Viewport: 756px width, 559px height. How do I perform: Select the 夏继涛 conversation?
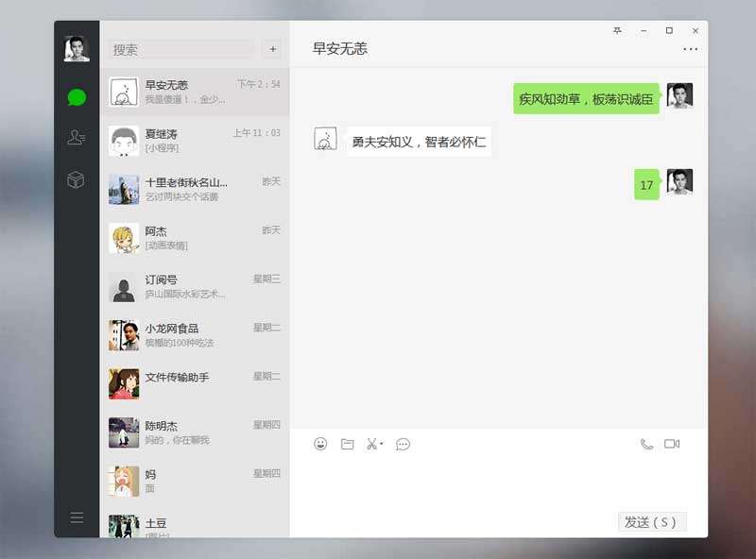click(x=194, y=141)
